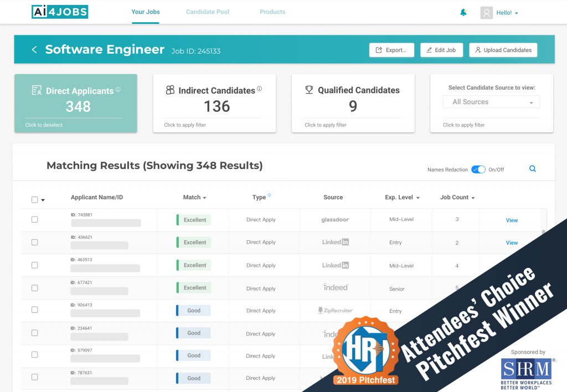Screen dimensions: 567x392
Task: Click ZipRecruiter source logo for ID 906413
Action: click(x=335, y=310)
